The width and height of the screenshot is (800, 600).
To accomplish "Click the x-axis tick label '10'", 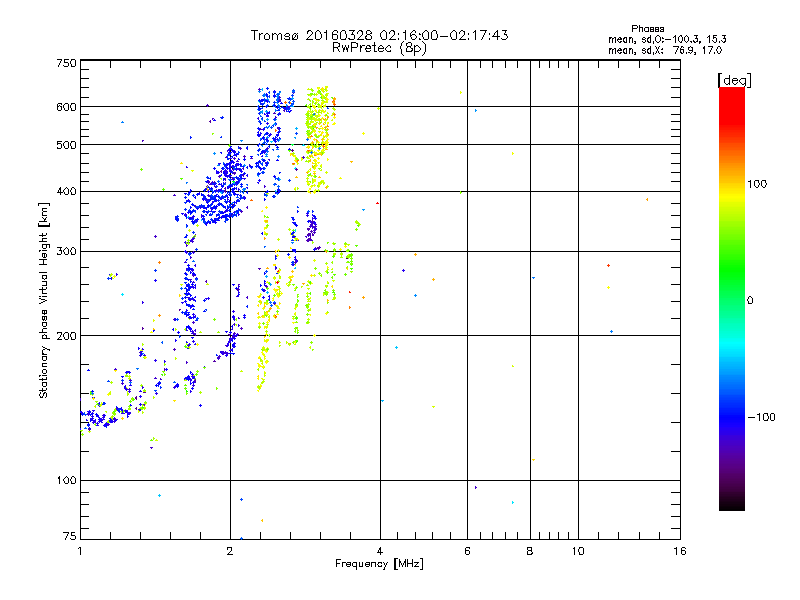I will tap(578, 551).
